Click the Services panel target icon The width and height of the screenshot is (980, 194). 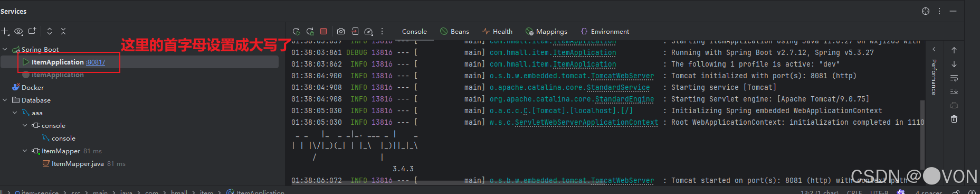[x=926, y=11]
